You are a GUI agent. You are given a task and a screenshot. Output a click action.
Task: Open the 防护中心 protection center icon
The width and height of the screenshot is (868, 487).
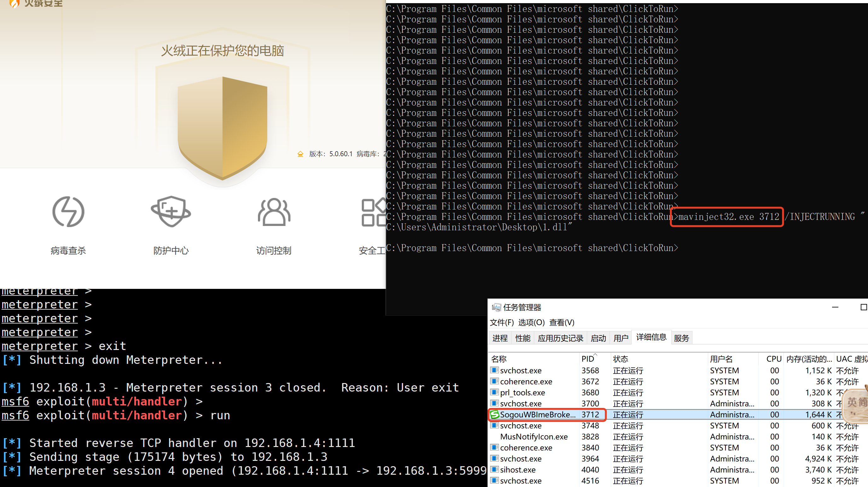click(x=171, y=211)
